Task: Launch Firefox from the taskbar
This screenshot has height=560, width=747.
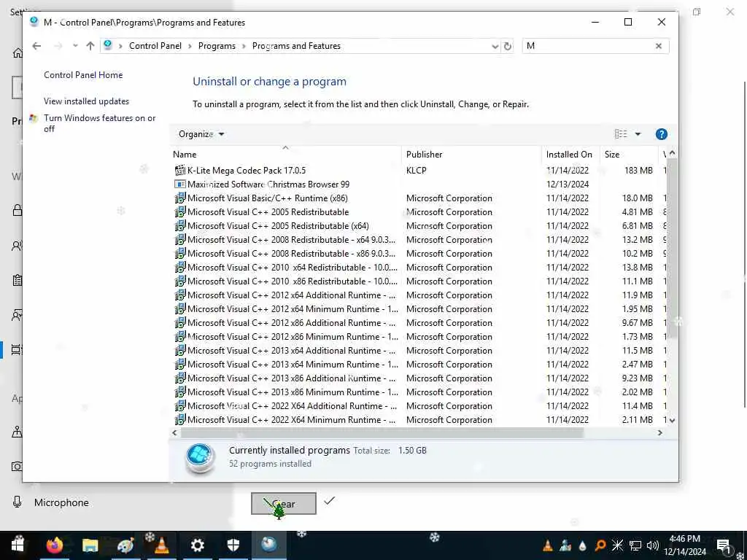Action: click(54, 545)
